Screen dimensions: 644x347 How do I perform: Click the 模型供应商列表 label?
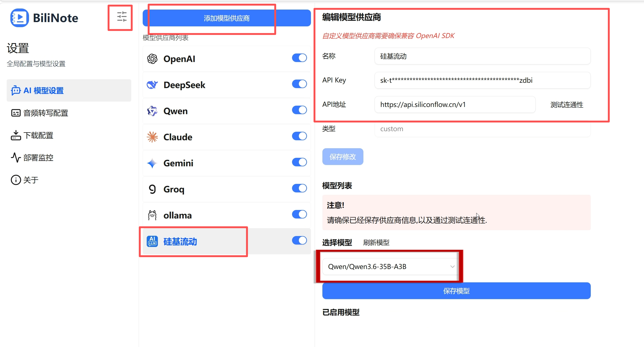[x=166, y=38]
